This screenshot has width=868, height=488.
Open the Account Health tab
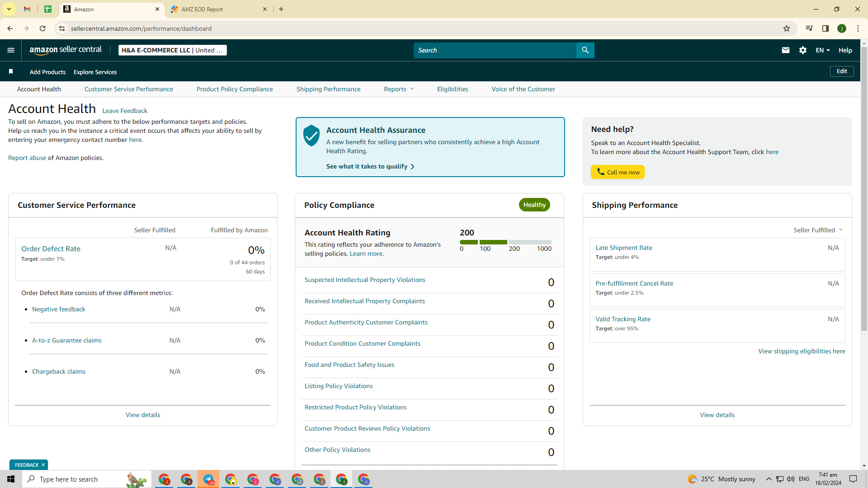[x=39, y=89]
